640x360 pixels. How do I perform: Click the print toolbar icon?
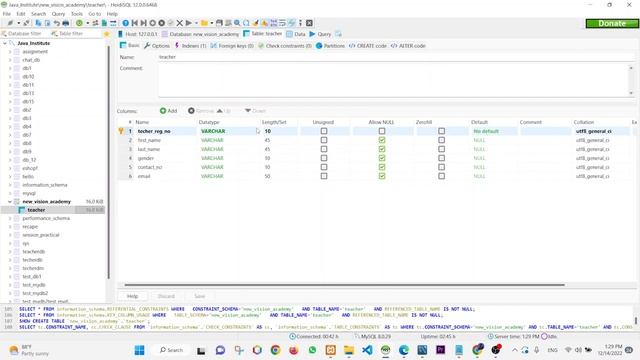(65, 23)
